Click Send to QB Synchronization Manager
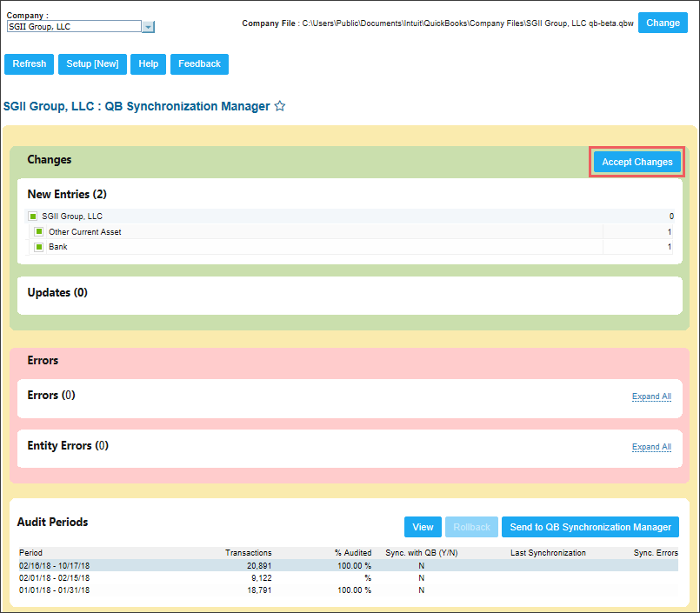 (x=590, y=527)
